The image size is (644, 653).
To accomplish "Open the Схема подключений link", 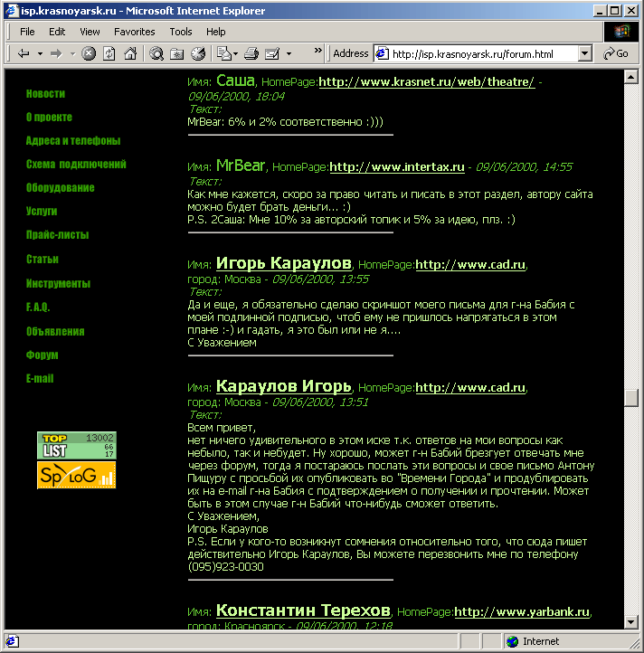I will click(x=76, y=164).
